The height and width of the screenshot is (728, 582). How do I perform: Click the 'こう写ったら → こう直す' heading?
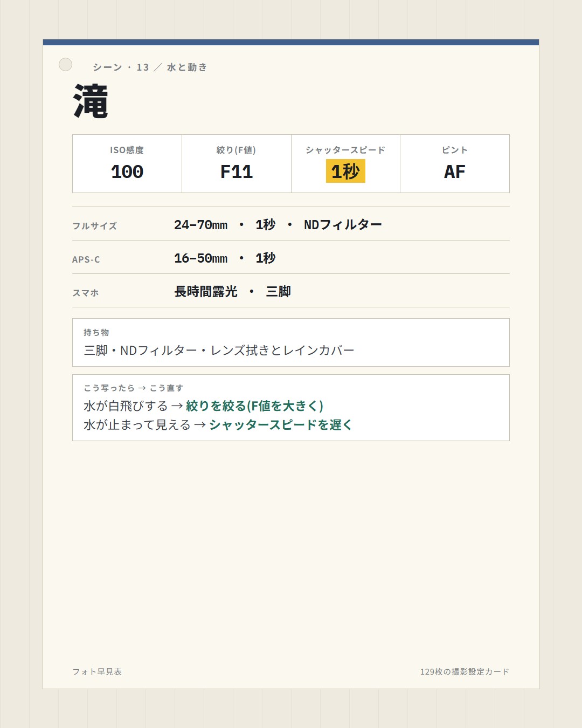pos(134,388)
